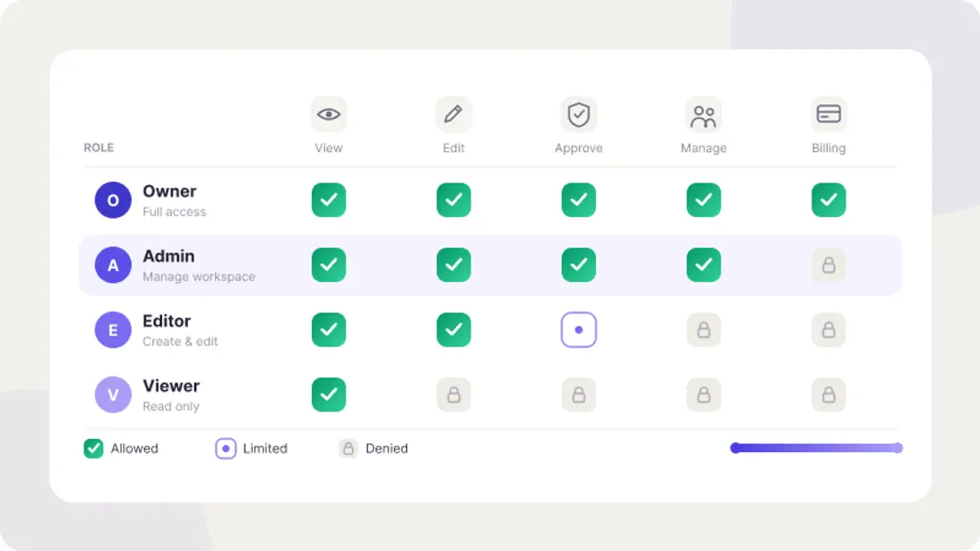Screen dimensions: 980x551
Task: Click Viewer's locked Edit permission
Action: (453, 395)
